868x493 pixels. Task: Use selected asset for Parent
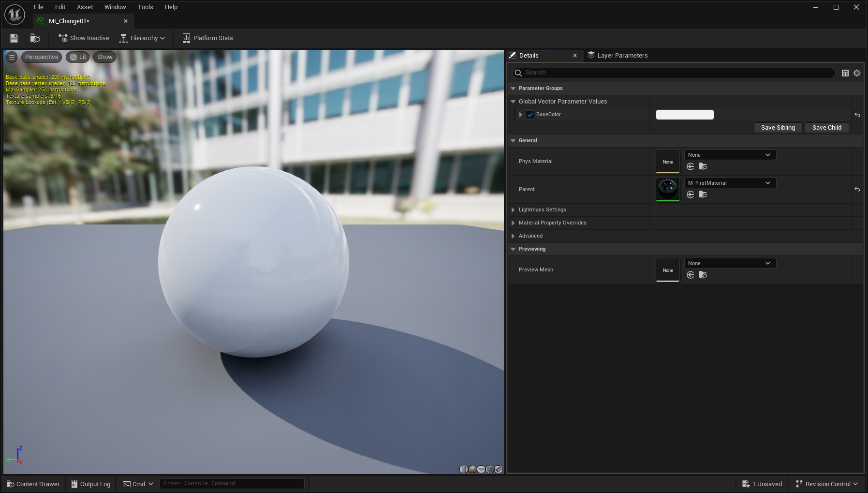coord(691,194)
